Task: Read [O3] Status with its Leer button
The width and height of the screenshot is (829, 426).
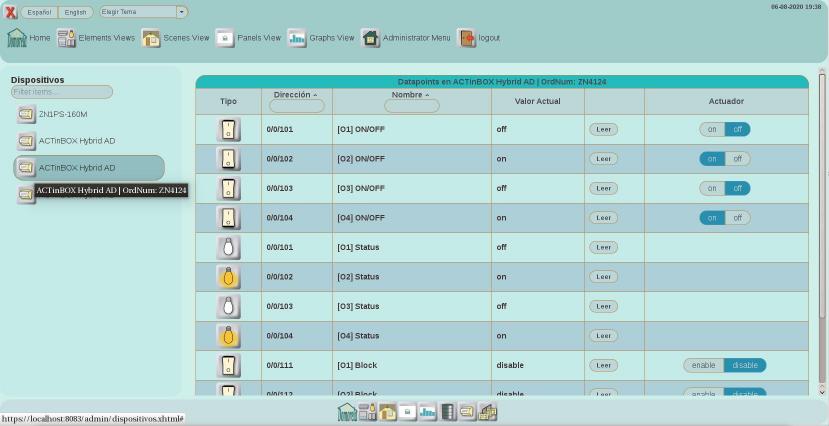Action: (x=604, y=307)
